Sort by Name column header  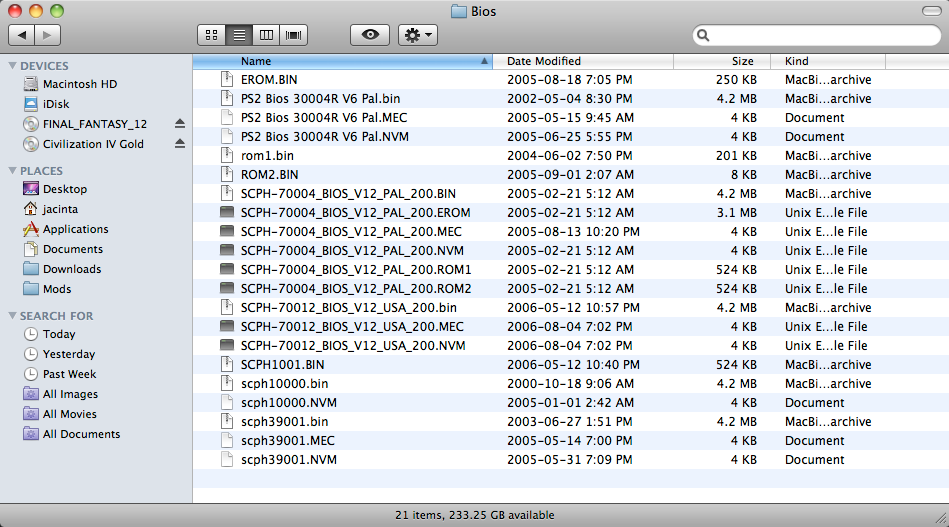pyautogui.click(x=343, y=61)
